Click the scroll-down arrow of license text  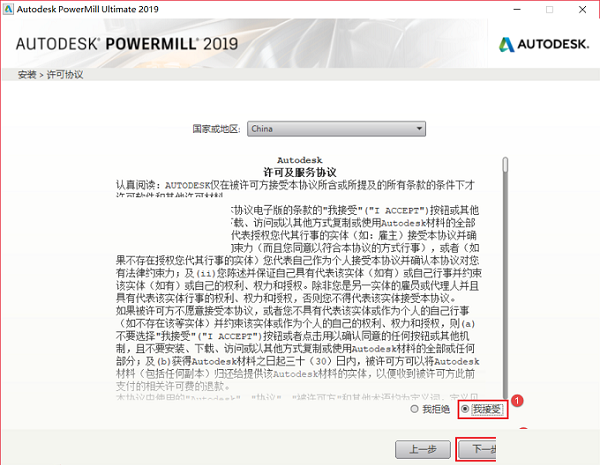click(504, 396)
